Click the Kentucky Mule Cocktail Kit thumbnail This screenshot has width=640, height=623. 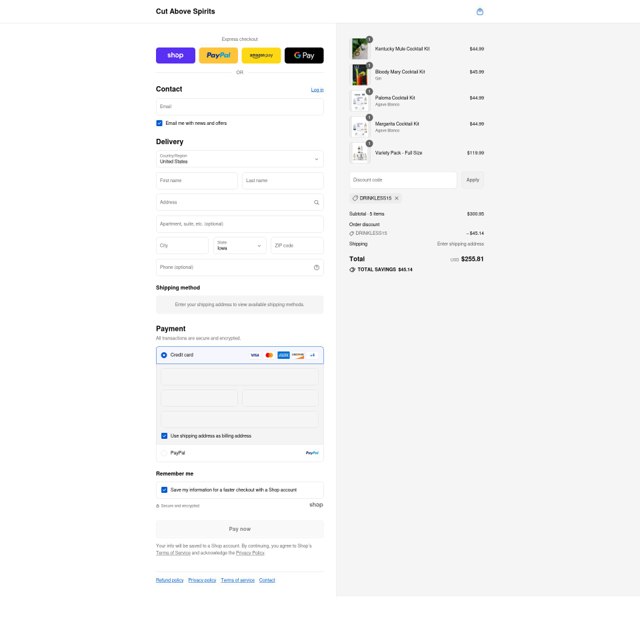click(x=360, y=49)
